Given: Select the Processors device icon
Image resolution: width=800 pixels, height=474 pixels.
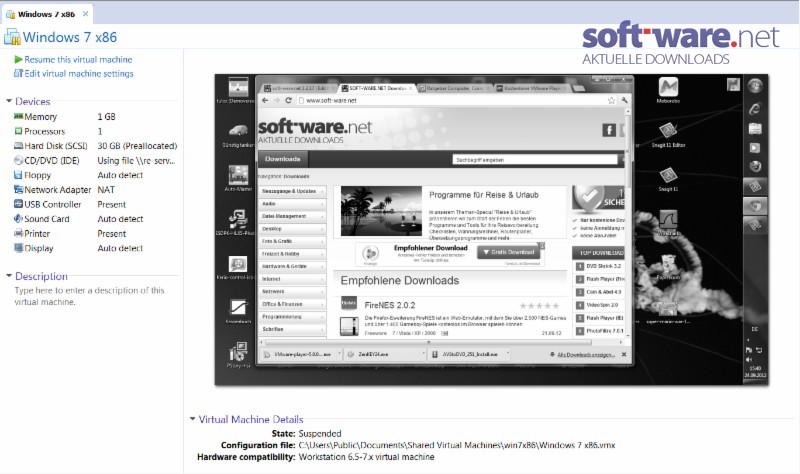Looking at the screenshot, I should point(18,131).
